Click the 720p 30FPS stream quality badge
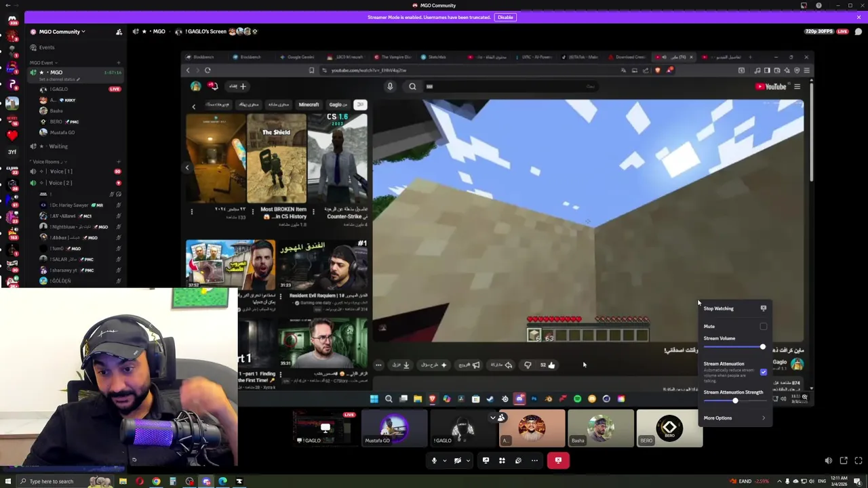The height and width of the screenshot is (488, 868). coord(818,32)
